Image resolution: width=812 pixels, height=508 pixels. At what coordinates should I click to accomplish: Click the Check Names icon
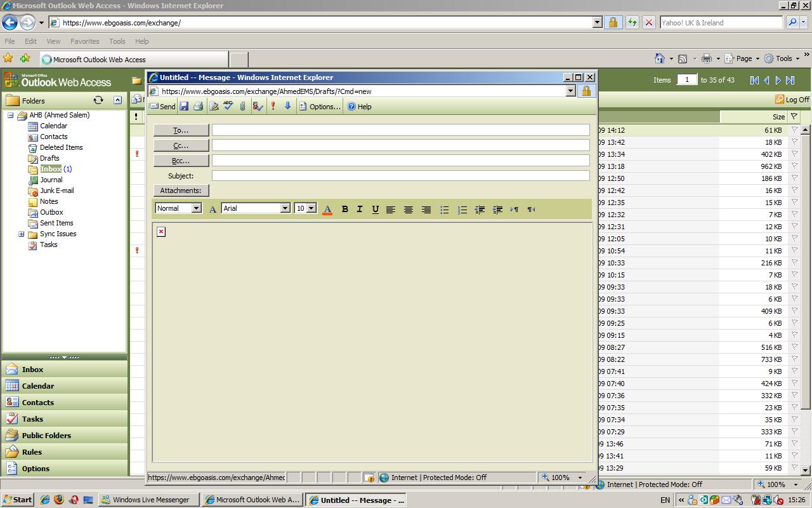pos(258,107)
